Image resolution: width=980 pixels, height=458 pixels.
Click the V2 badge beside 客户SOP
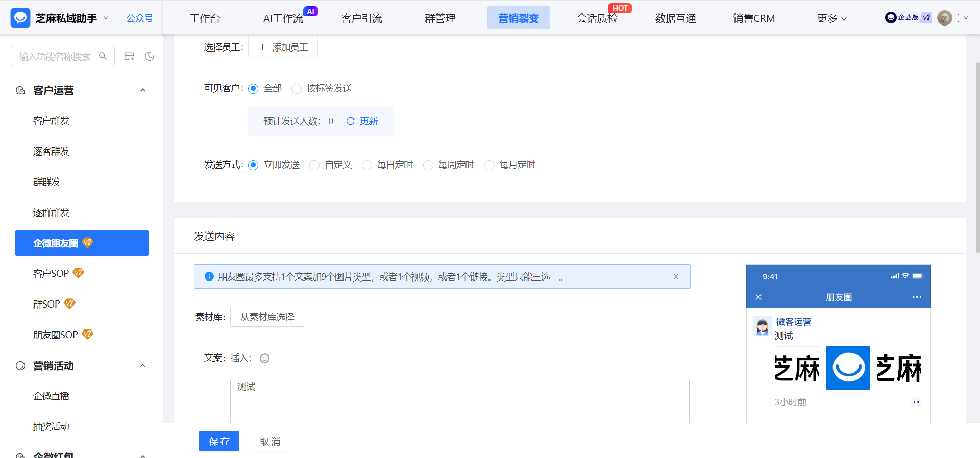click(78, 273)
